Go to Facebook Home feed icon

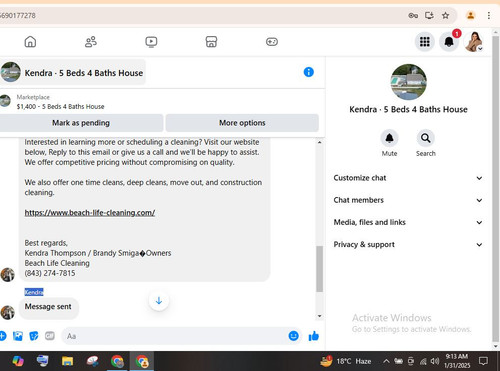30,42
